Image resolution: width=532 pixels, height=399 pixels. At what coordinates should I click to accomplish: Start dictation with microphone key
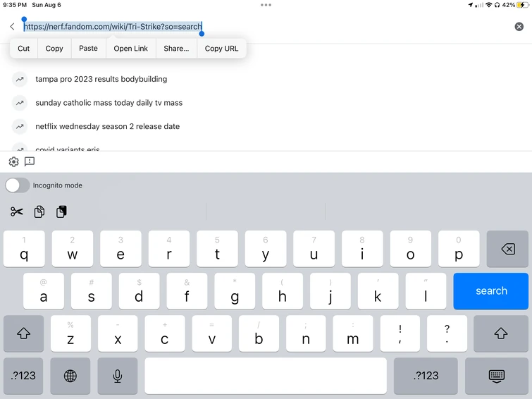(x=118, y=376)
